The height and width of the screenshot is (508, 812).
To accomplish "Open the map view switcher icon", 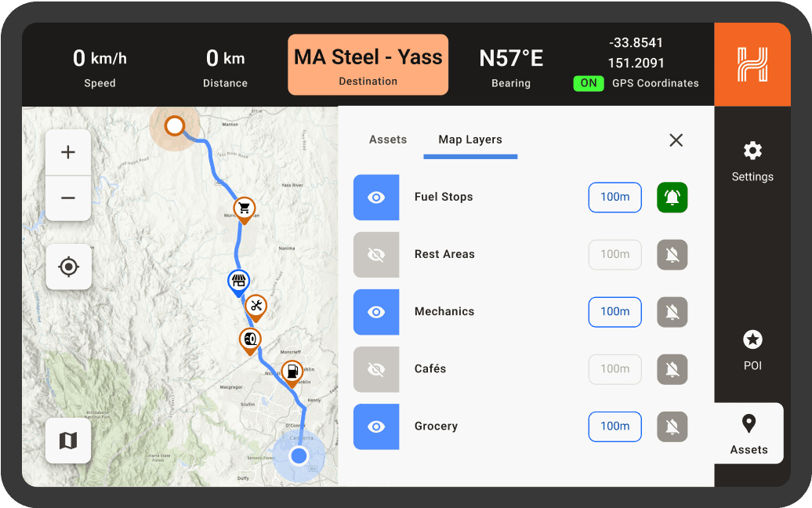I will 68,440.
